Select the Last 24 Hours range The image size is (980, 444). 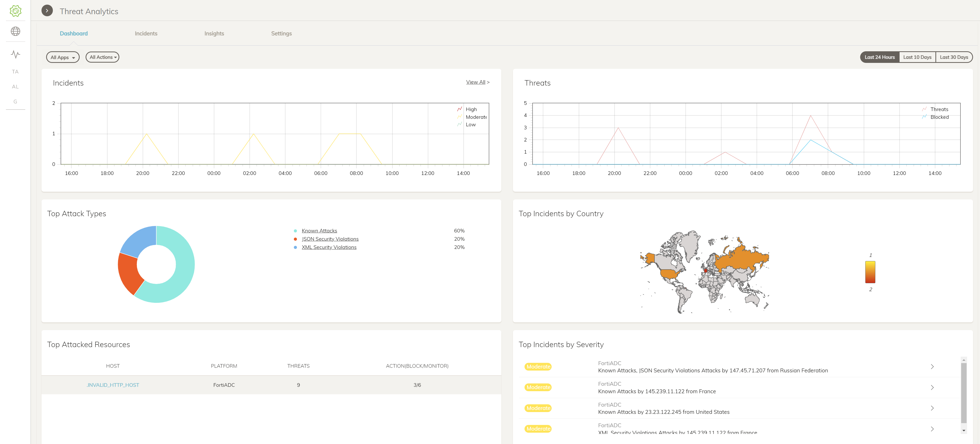(879, 57)
